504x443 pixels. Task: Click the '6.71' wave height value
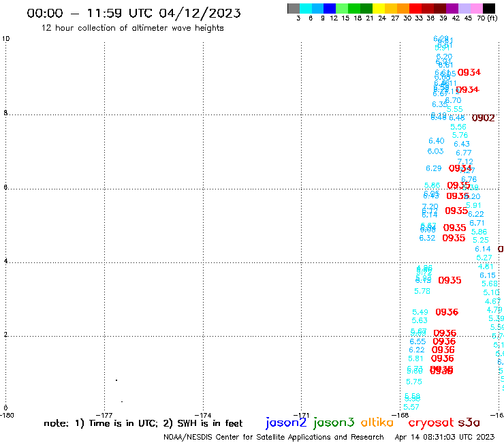(x=477, y=223)
